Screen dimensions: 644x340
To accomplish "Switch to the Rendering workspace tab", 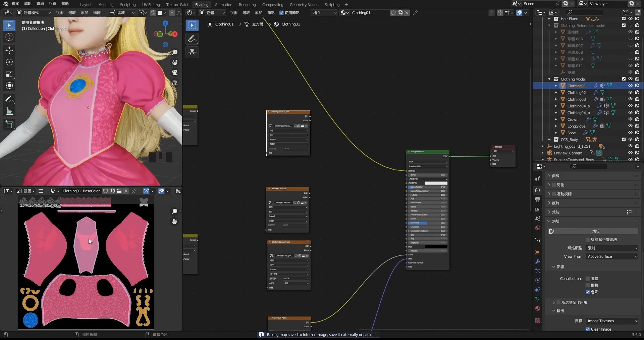I will click(247, 5).
